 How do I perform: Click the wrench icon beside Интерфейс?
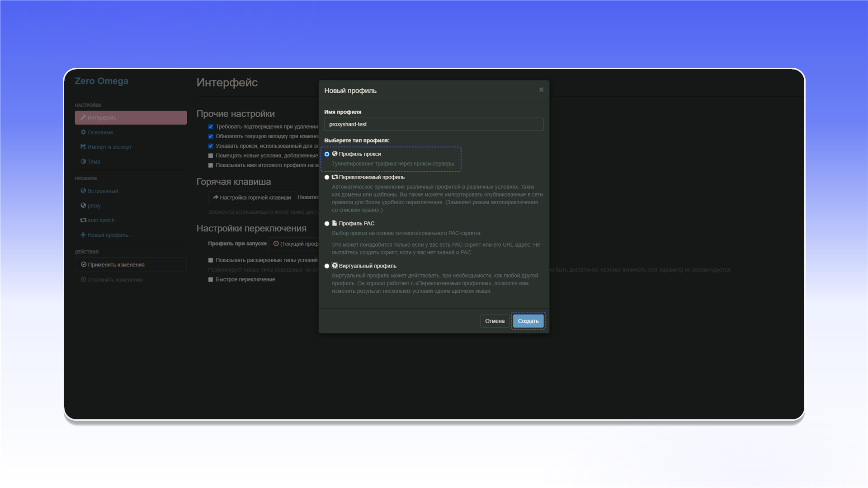[83, 117]
